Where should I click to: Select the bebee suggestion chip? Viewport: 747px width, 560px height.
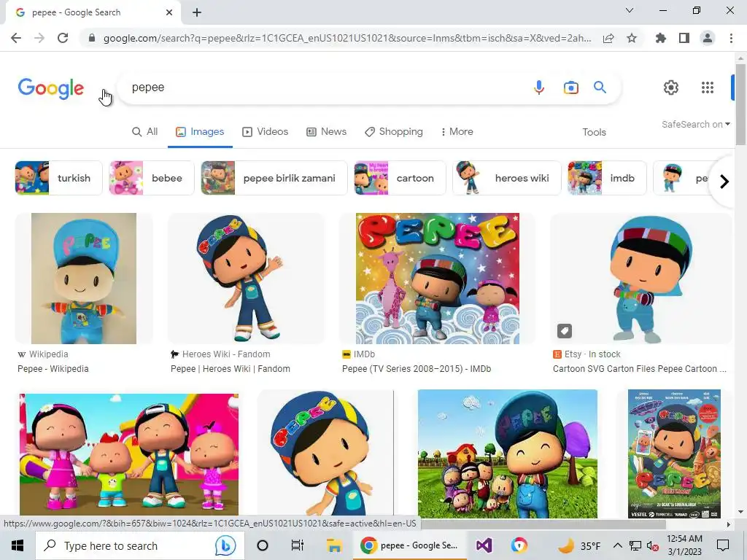[x=152, y=178]
